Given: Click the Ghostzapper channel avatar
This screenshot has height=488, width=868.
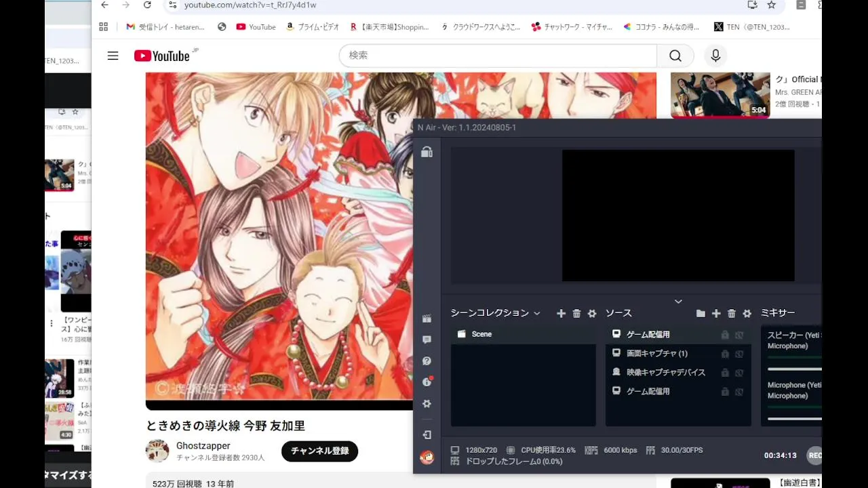Looking at the screenshot, I should tap(157, 451).
